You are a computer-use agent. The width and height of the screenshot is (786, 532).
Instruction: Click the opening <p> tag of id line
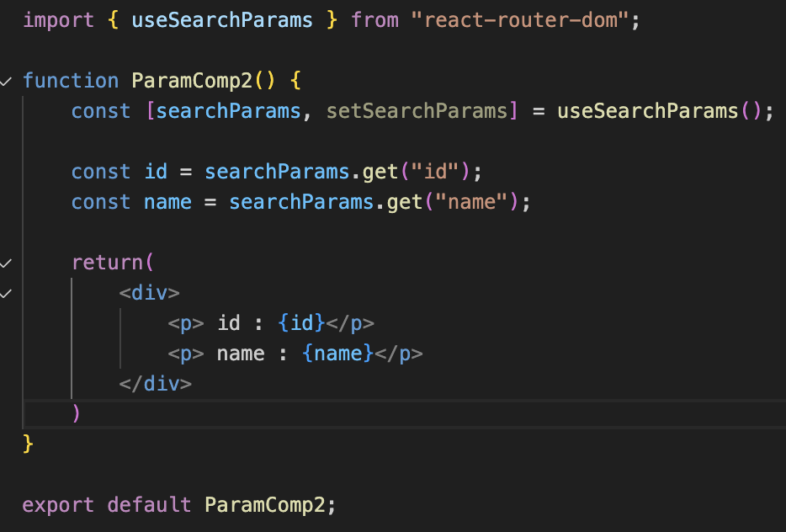186,323
